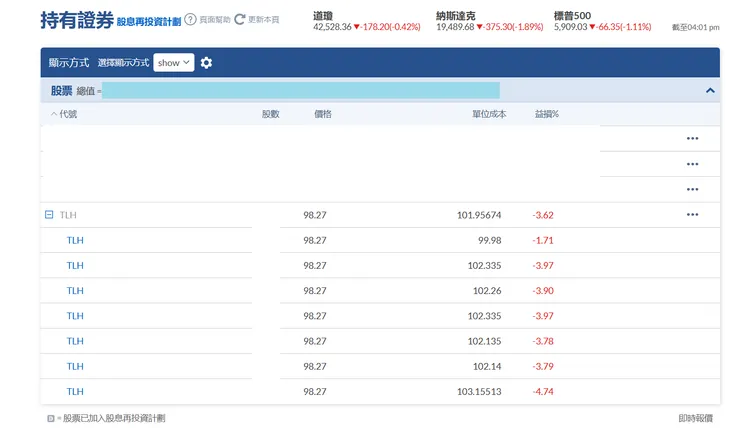The image size is (740, 428).
Task: Click the 截至04:01 pm timestamp
Action: [x=695, y=27]
